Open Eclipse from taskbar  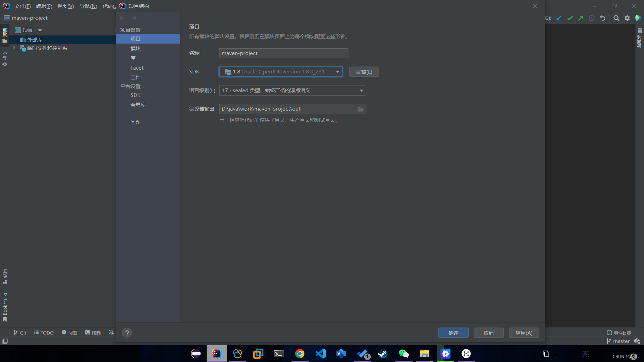(x=196, y=354)
